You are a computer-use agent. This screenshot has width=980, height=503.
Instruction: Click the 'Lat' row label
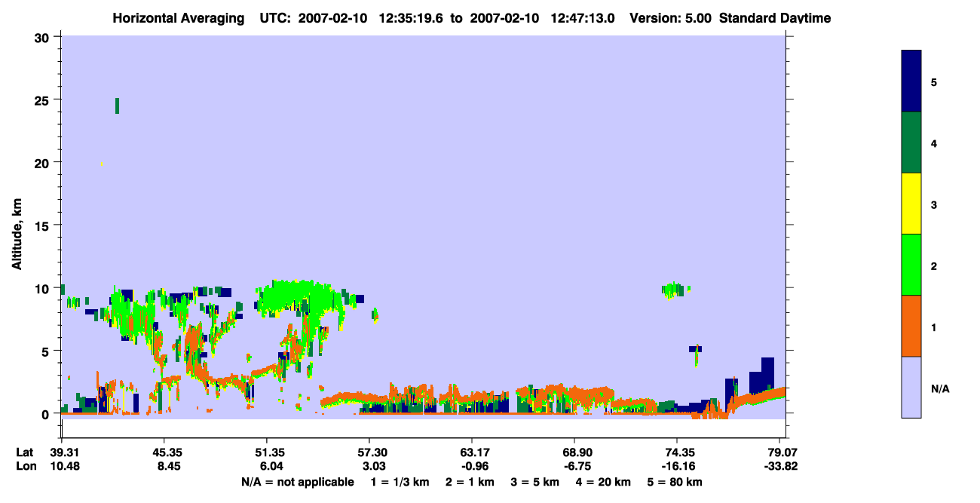(26, 452)
